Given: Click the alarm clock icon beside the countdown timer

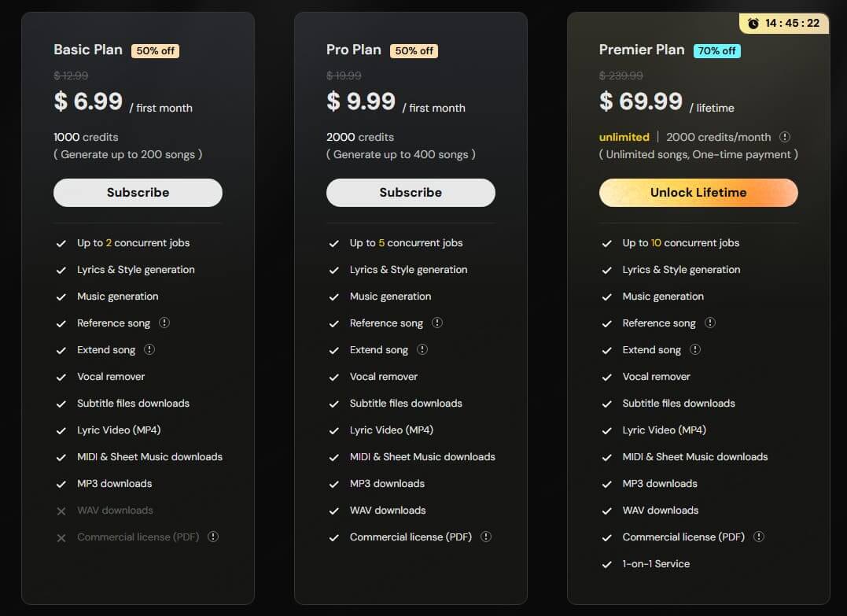Looking at the screenshot, I should click(753, 23).
